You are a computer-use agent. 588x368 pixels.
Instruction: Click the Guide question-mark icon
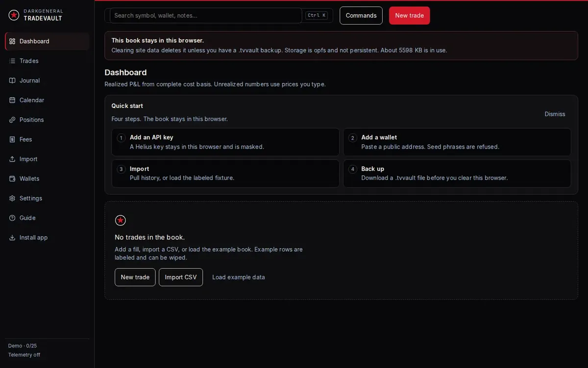(12, 218)
